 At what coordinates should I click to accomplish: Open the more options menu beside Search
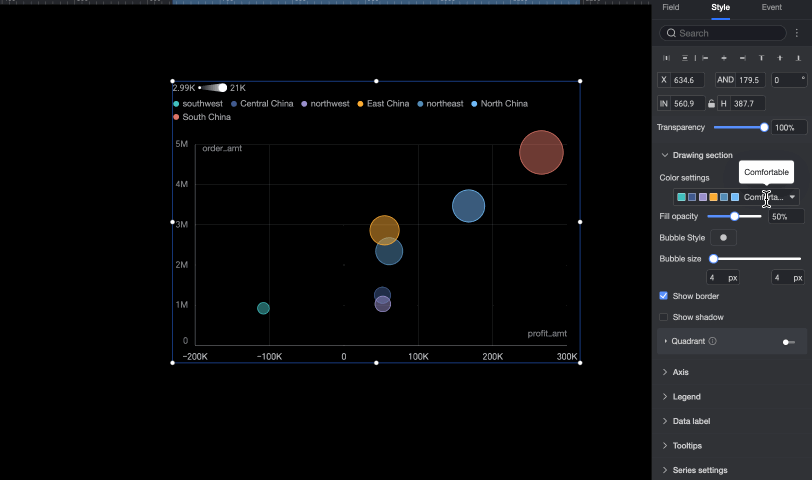796,33
